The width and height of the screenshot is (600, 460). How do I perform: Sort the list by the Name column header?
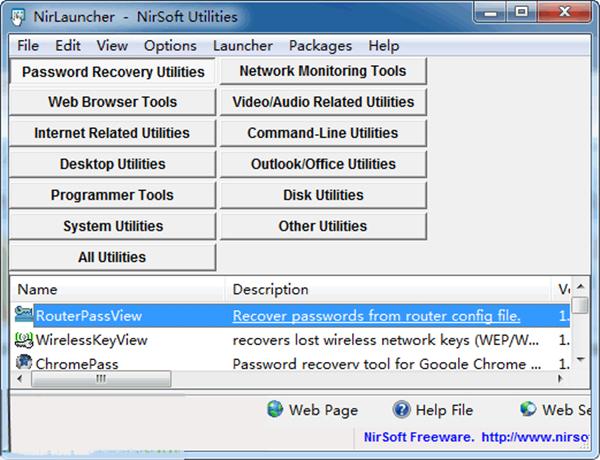[x=119, y=289]
